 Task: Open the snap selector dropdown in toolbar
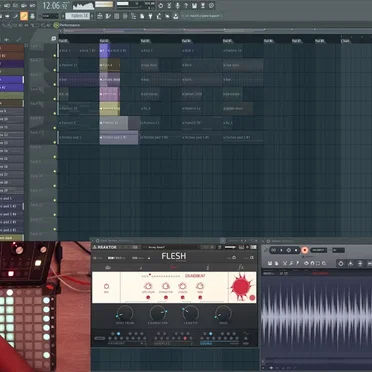(x=50, y=16)
